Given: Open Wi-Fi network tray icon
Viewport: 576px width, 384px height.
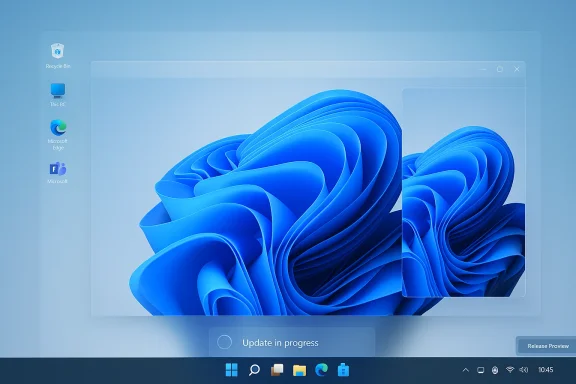Looking at the screenshot, I should click(510, 370).
